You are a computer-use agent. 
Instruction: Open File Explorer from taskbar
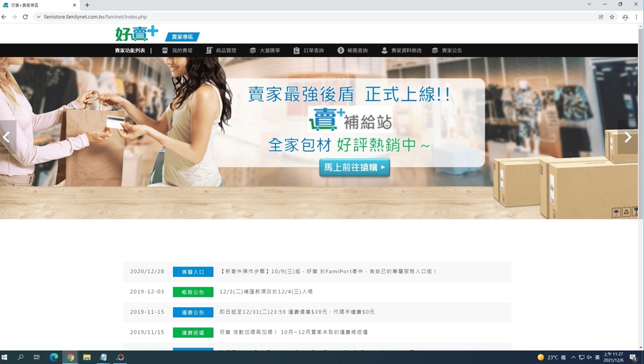pos(87,358)
